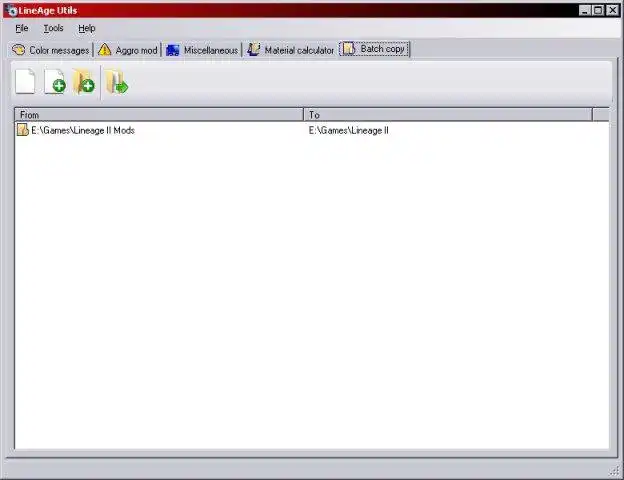
Task: Switch to the Material calculator tab
Action: tap(291, 50)
